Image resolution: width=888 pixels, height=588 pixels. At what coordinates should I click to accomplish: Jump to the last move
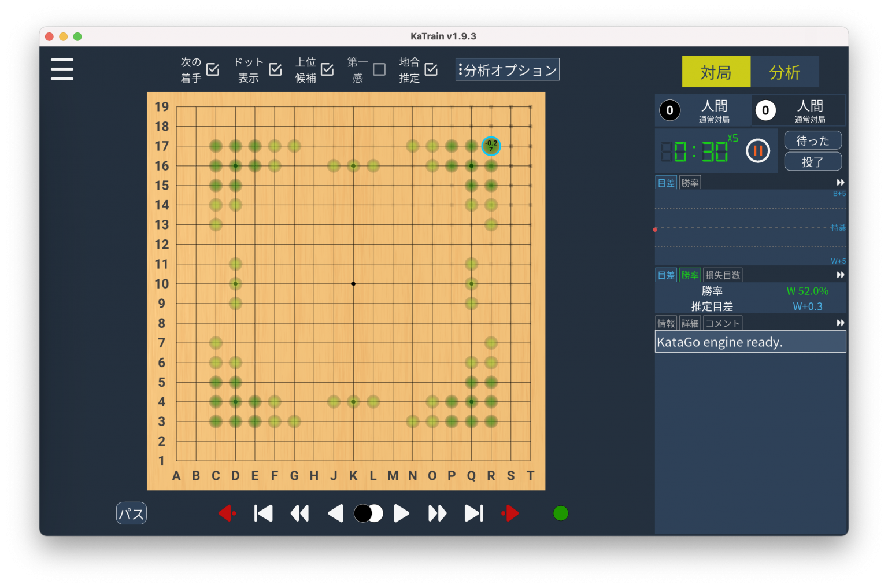473,513
